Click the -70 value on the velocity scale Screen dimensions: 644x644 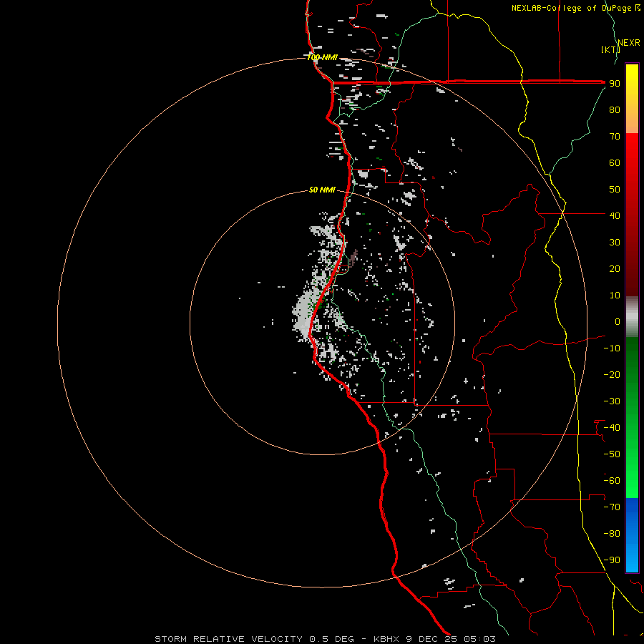click(x=612, y=507)
